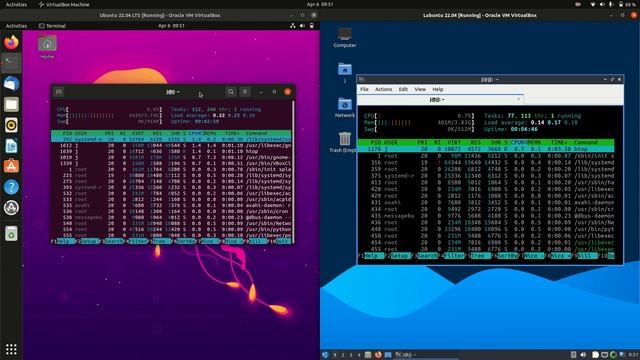This screenshot has width=640, height=360.
Task: Launch Software Updater from the Ubuntu dock
Action: coord(11,208)
